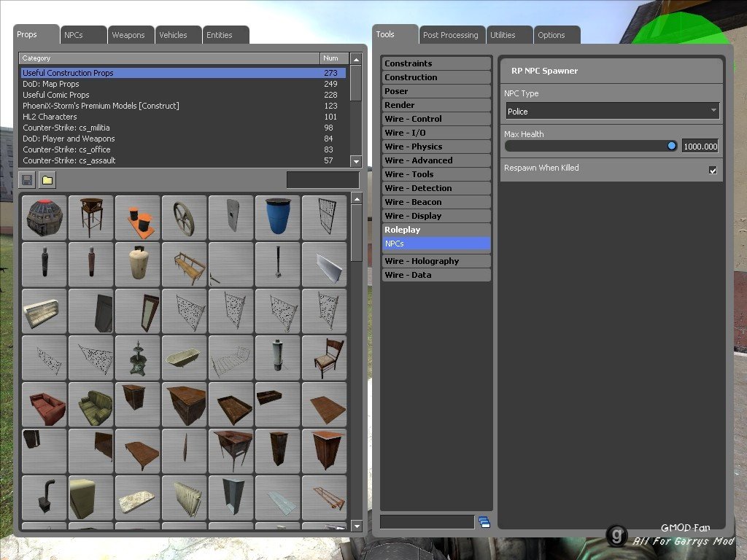The image size is (747, 560).
Task: Spawn the white bathtub prop
Action: coord(185,357)
